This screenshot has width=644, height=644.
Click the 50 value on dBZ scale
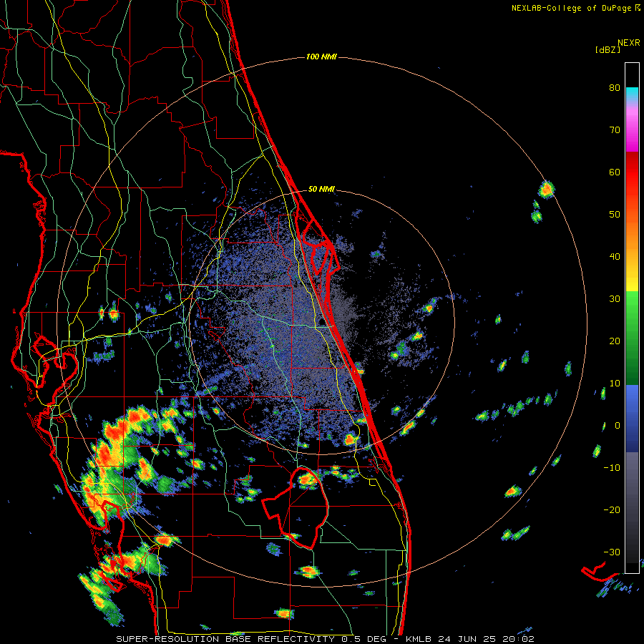(x=615, y=215)
